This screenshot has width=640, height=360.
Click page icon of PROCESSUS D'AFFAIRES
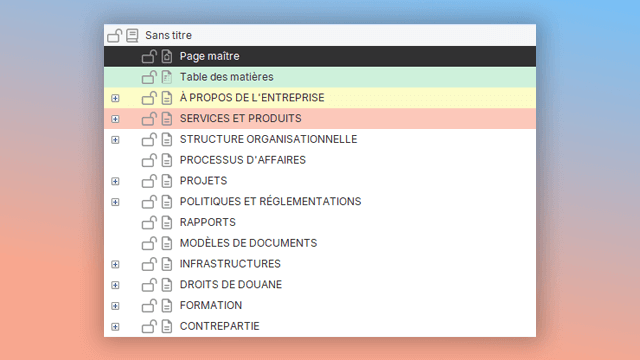(x=167, y=160)
